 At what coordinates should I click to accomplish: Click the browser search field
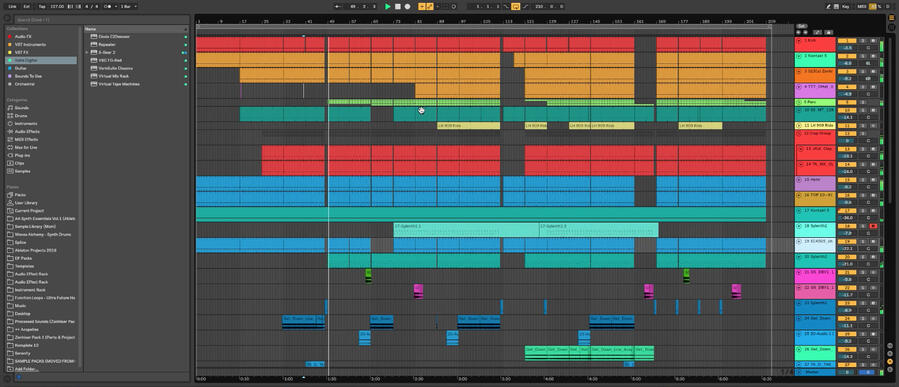(100, 19)
